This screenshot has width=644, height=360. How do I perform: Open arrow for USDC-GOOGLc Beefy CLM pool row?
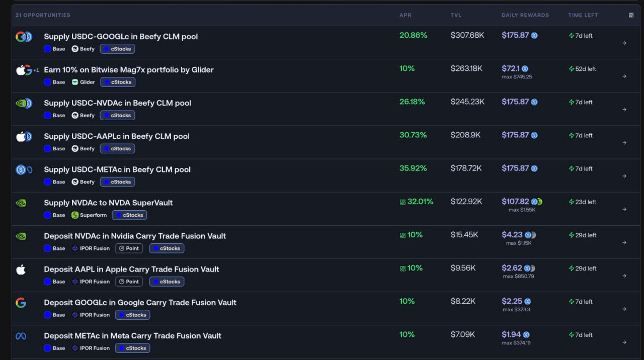click(624, 43)
